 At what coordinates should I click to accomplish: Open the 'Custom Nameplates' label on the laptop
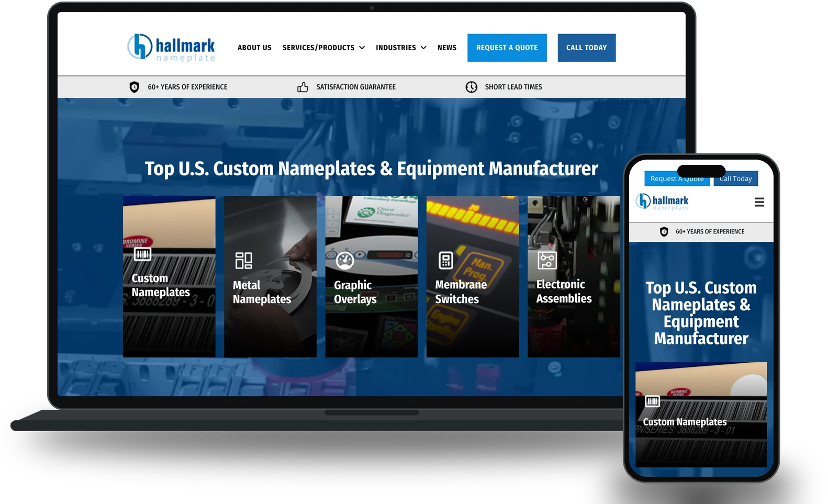tap(161, 285)
